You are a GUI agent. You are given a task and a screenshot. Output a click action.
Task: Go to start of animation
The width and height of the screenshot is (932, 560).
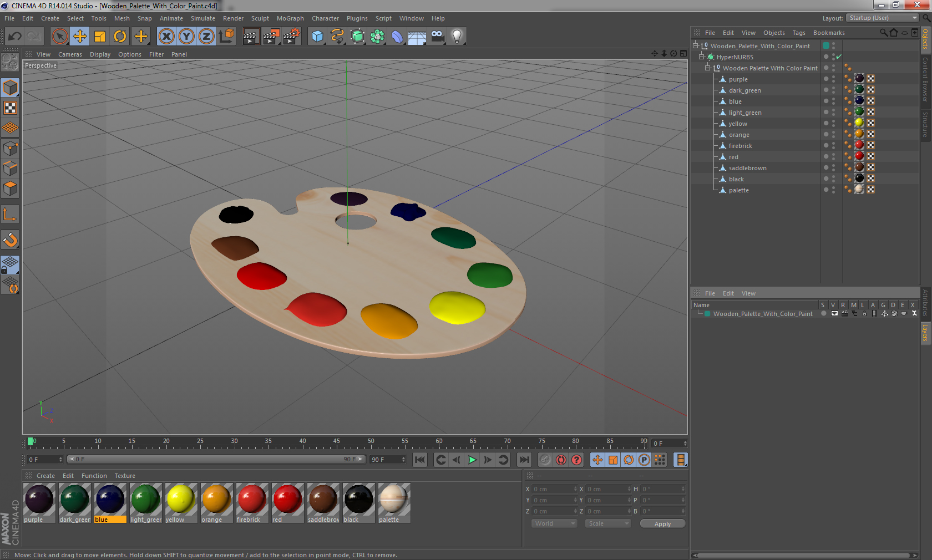(420, 460)
